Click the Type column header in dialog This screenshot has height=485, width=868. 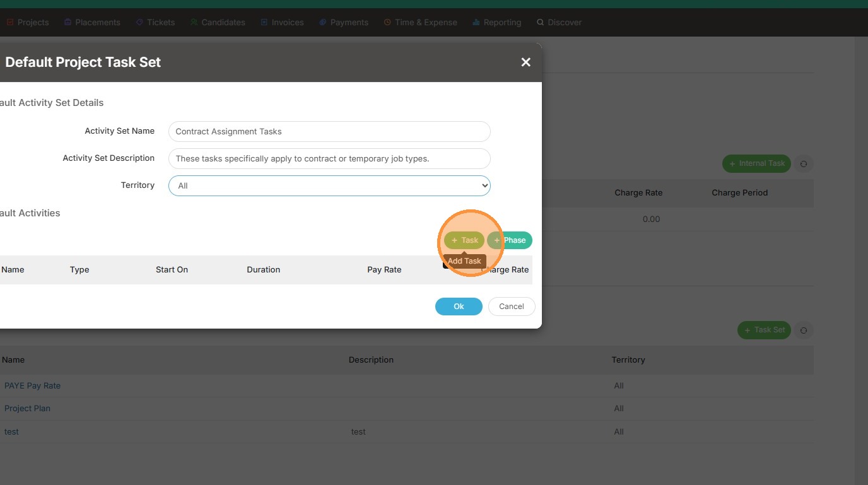point(79,269)
